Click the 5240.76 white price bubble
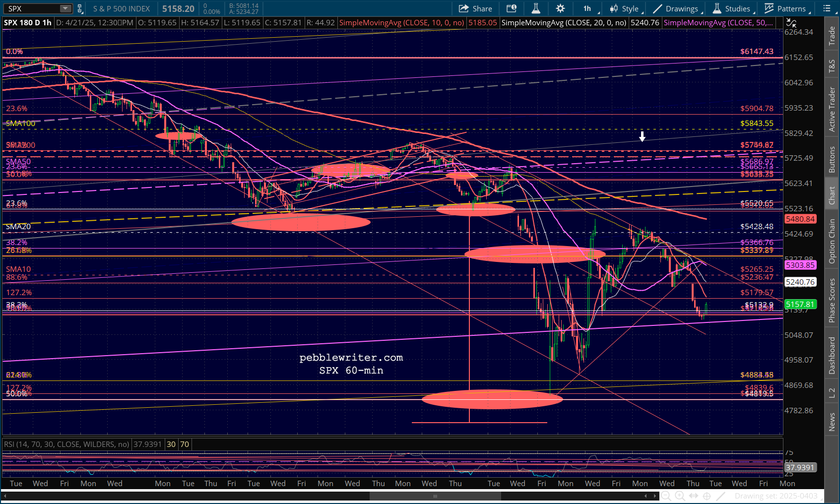This screenshot has width=840, height=504. point(800,282)
